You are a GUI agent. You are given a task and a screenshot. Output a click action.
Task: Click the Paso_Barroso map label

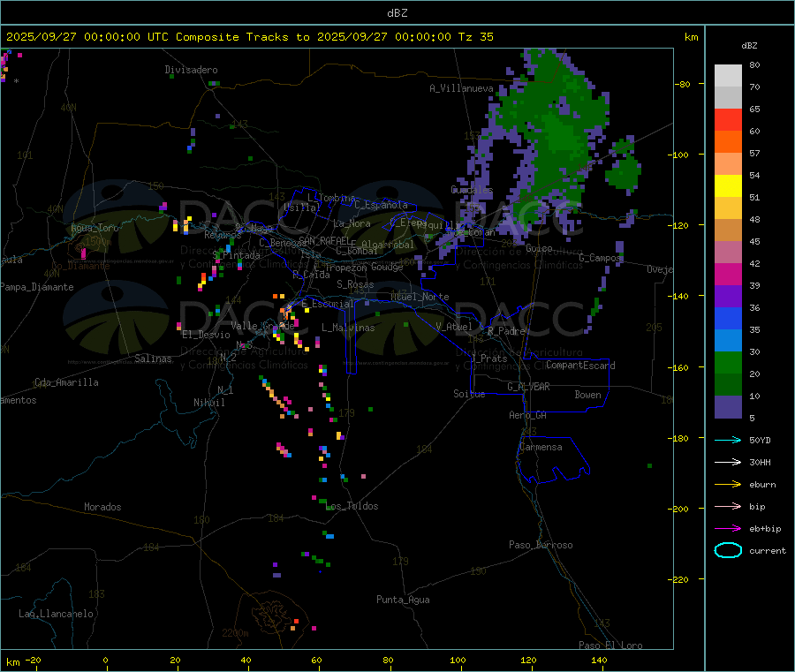pyautogui.click(x=541, y=545)
